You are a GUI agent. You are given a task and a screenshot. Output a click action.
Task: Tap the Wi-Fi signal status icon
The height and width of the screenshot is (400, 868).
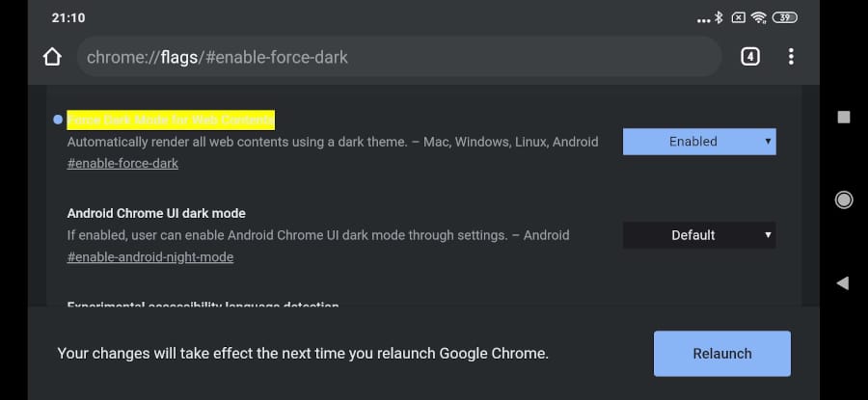tap(759, 17)
